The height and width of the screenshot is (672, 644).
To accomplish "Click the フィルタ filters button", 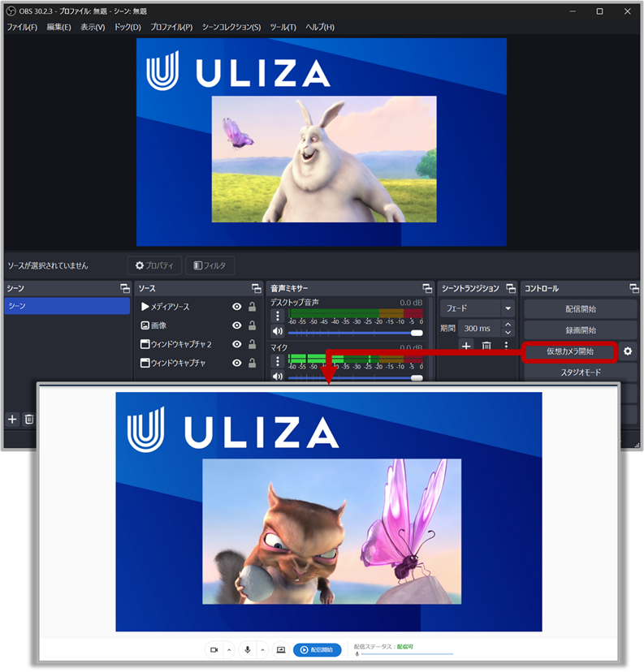I will coord(210,265).
